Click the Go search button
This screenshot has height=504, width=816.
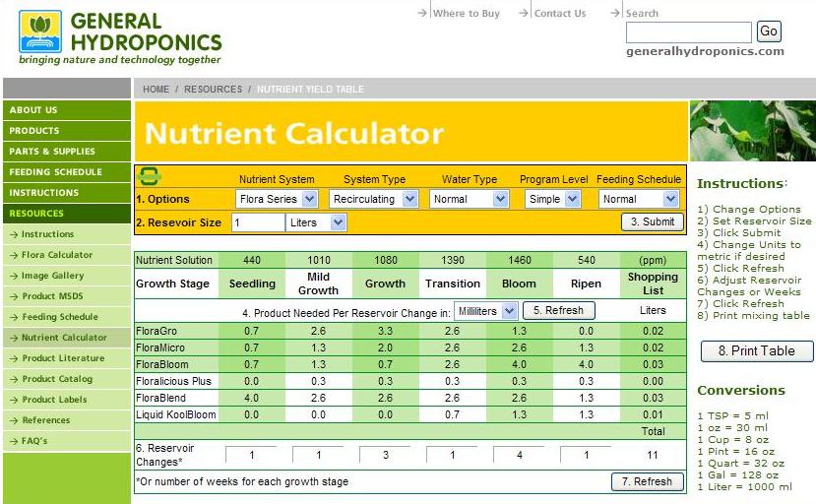pos(769,31)
